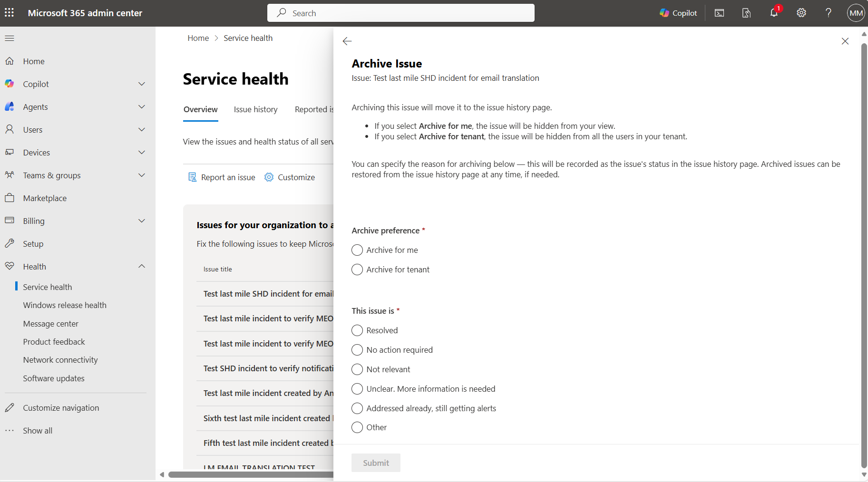
Task: Open the Message center page
Action: click(50, 323)
